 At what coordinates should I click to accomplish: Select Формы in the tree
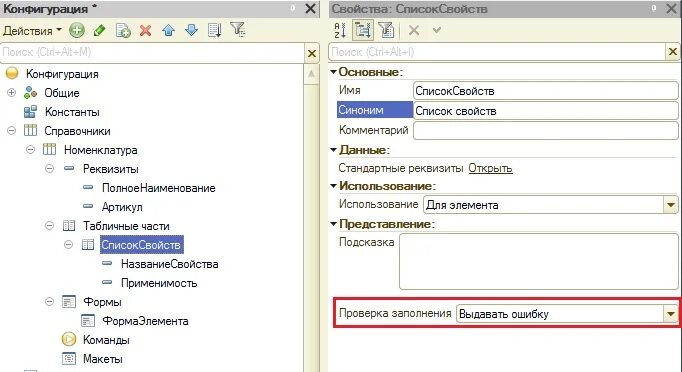pos(102,302)
